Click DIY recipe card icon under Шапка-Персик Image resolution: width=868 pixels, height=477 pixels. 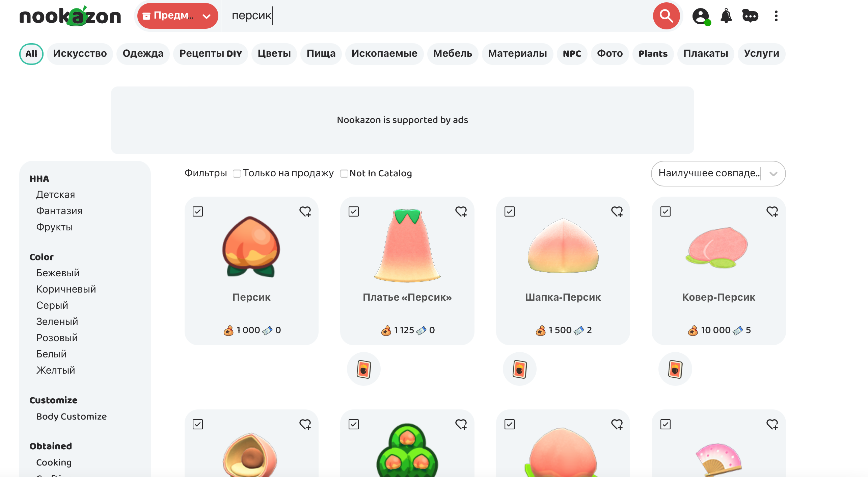(x=520, y=369)
